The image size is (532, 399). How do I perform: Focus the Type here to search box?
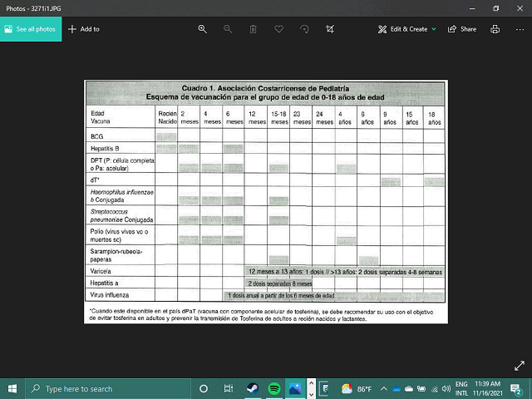[x=108, y=389]
